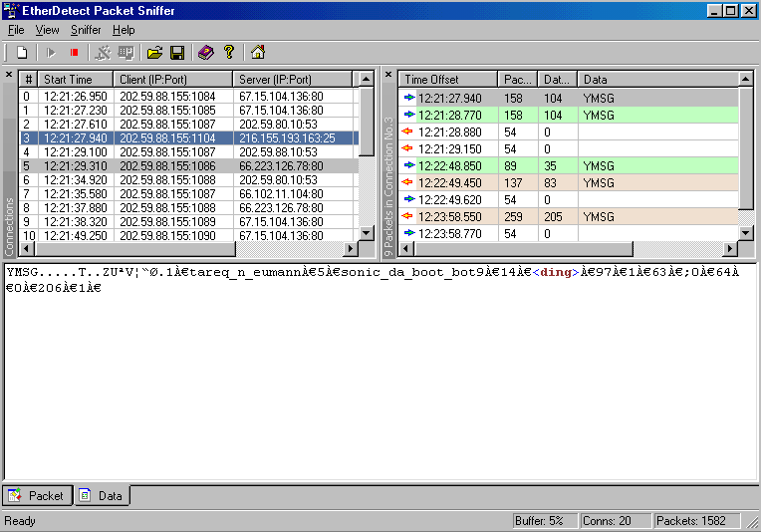761x532 pixels.
Task: Save capture with the floppy disk icon
Action: click(x=177, y=53)
